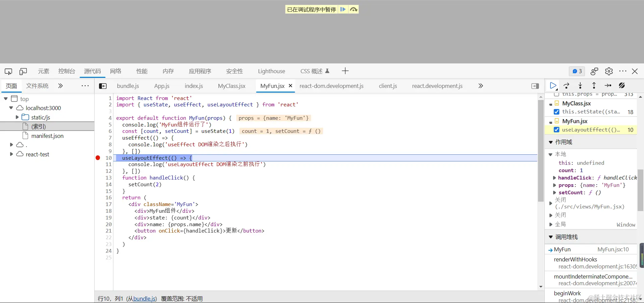Viewport: 644px width, 303px height.
Task: Open the MyClass.jsx file tab
Action: tap(231, 86)
